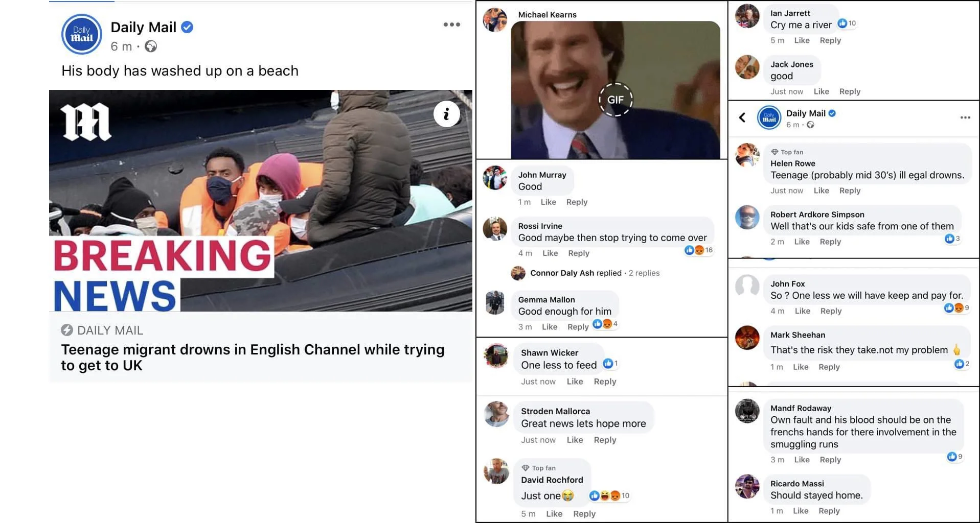Like Gemma Mallon's comment
The image size is (980, 523).
click(x=550, y=327)
